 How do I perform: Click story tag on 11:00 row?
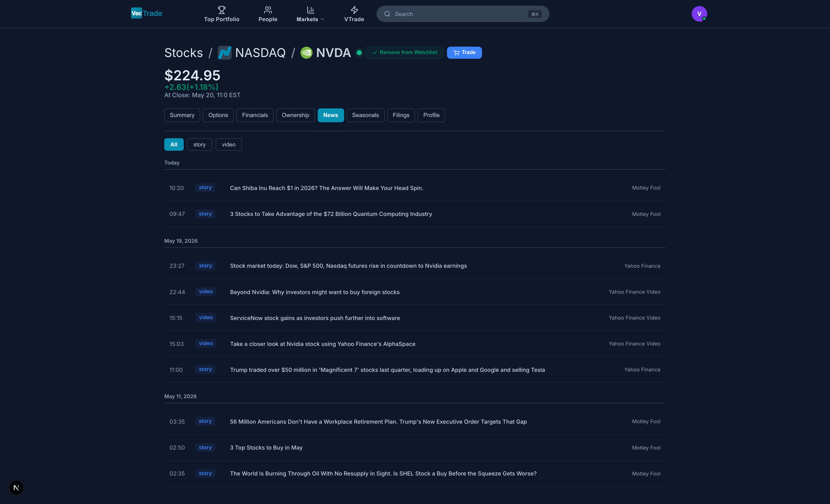(x=205, y=369)
